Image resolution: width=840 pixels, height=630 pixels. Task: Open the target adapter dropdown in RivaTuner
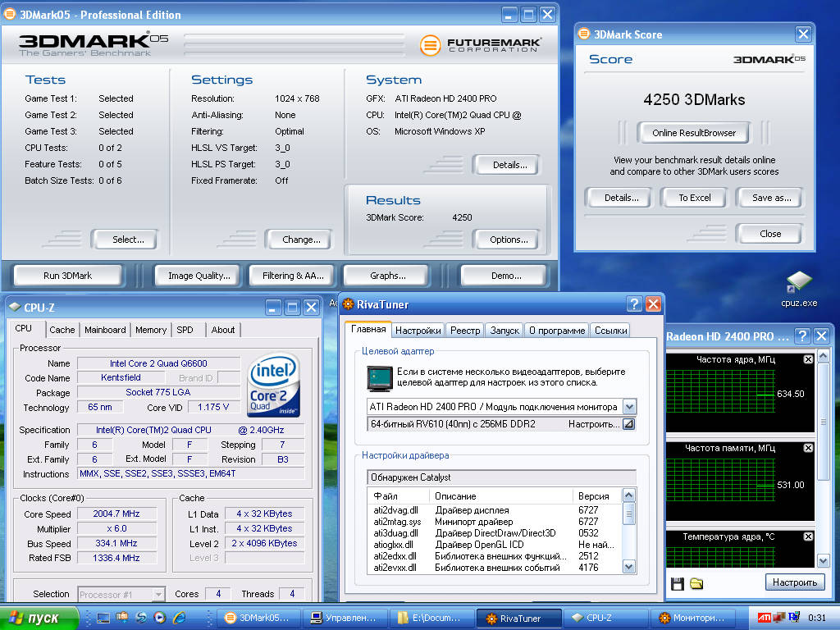tap(629, 407)
